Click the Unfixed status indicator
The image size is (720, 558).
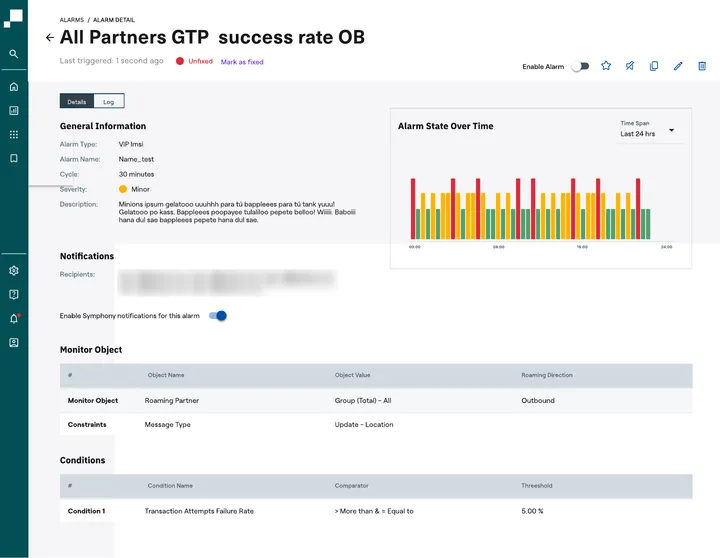[x=194, y=61]
